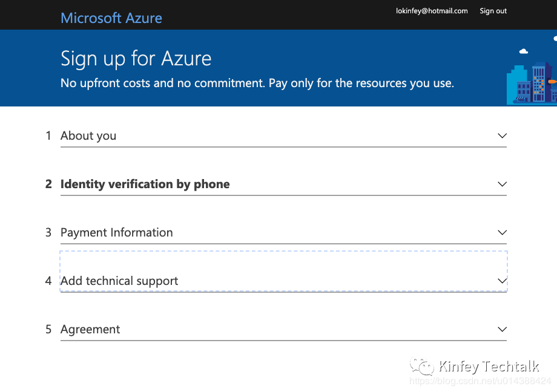Open the Add technical support section
This screenshot has height=392, width=557.
click(119, 281)
